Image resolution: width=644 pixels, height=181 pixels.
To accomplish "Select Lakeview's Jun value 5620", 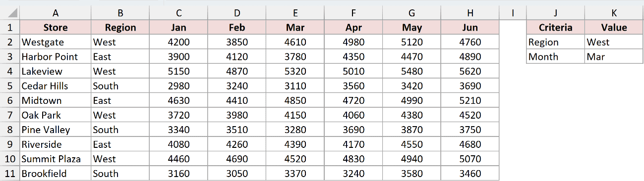I will [x=470, y=71].
